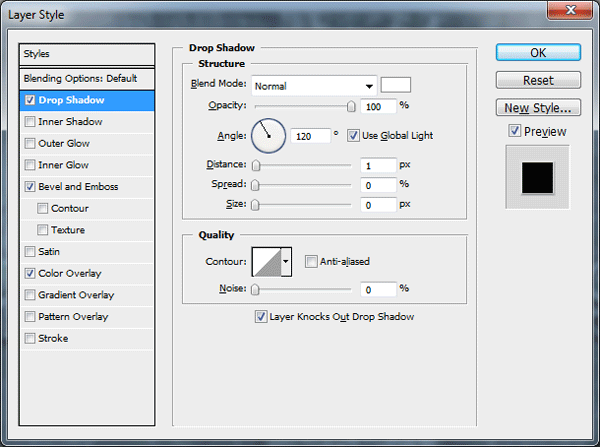The image size is (600, 447).
Task: Toggle Use Global Light checkbox
Action: pyautogui.click(x=353, y=135)
